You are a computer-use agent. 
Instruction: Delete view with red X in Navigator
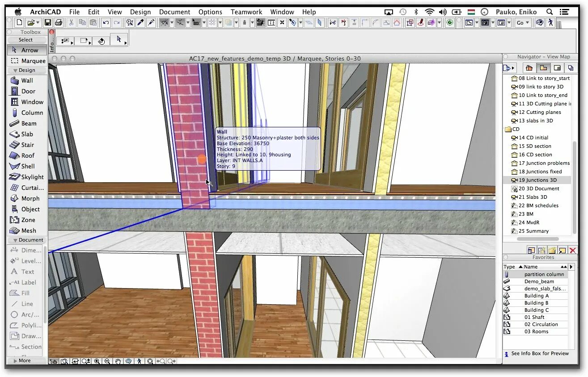pyautogui.click(x=573, y=251)
